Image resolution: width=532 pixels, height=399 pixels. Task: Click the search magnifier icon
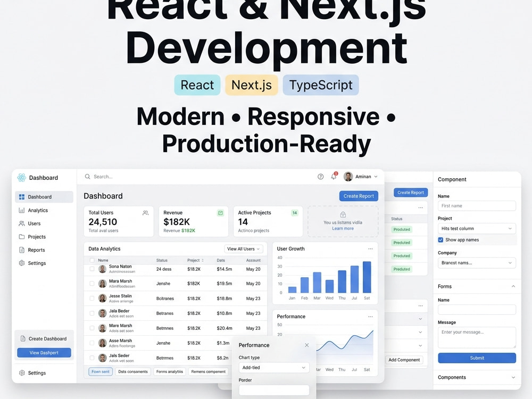[88, 177]
